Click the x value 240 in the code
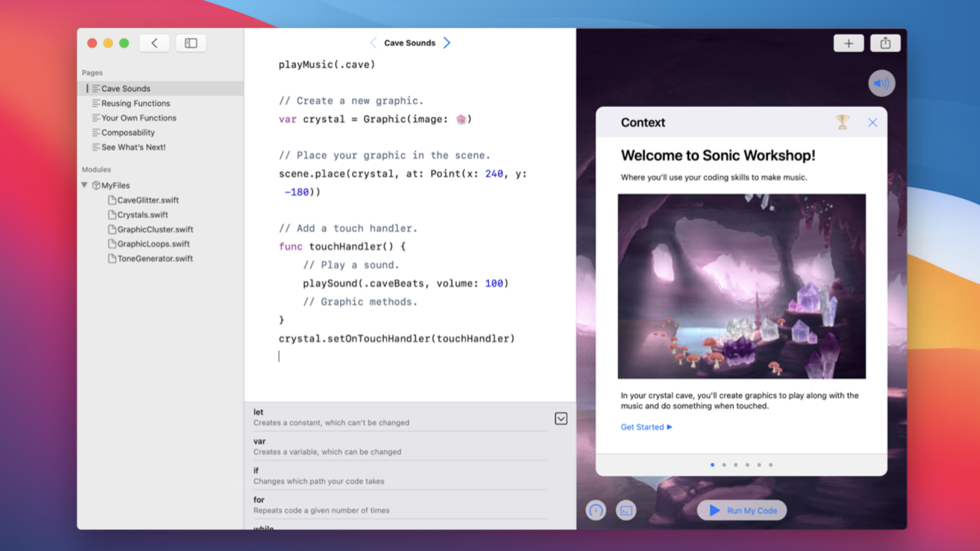Screen dimensions: 980x551 (494, 174)
